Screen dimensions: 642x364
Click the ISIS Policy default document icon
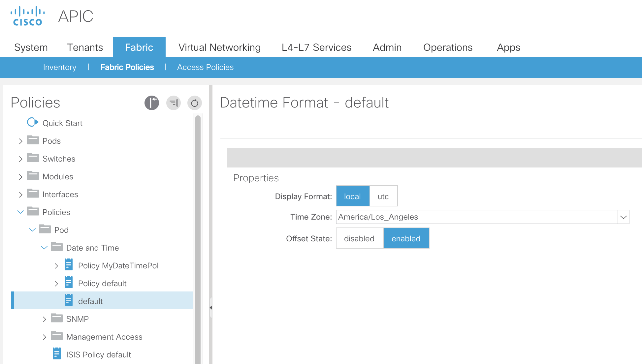point(57,353)
